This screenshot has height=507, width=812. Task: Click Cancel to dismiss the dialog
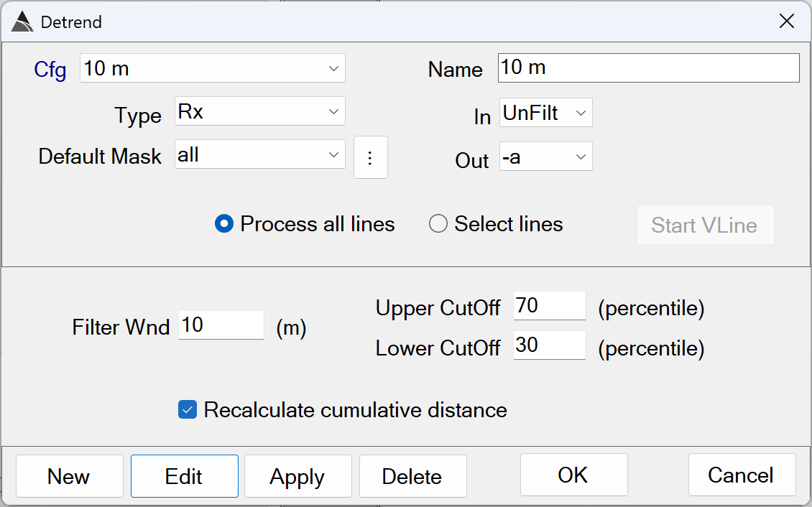point(741,475)
